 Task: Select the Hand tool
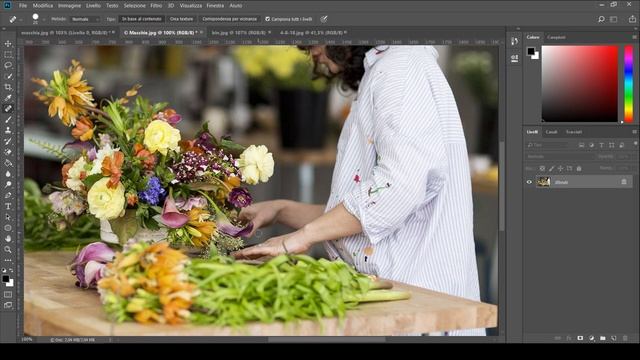(x=8, y=239)
